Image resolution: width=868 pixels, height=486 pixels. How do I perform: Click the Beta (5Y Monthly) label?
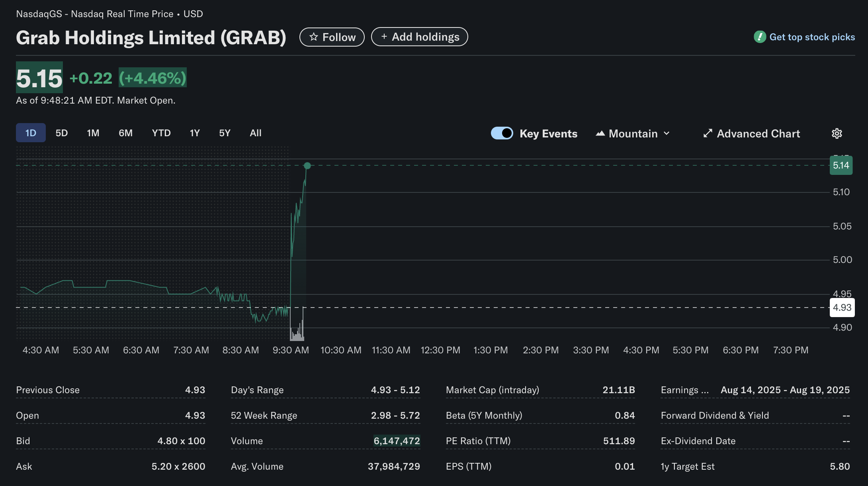tap(484, 415)
